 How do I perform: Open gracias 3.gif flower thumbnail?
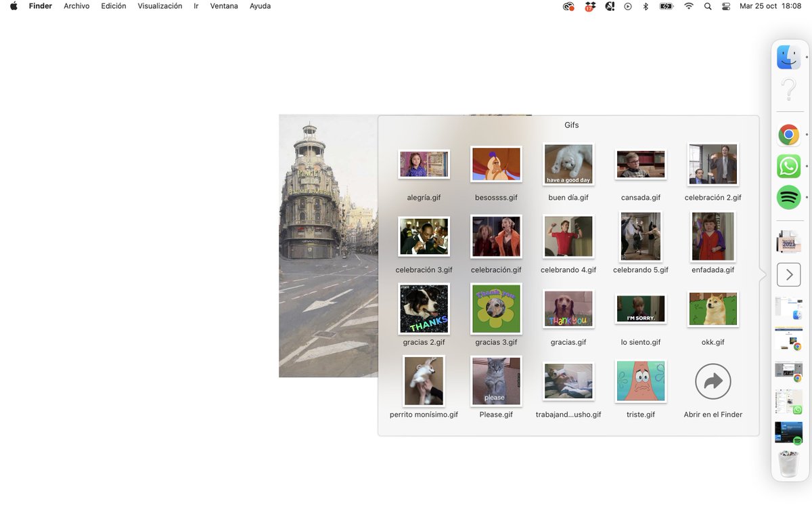click(496, 309)
